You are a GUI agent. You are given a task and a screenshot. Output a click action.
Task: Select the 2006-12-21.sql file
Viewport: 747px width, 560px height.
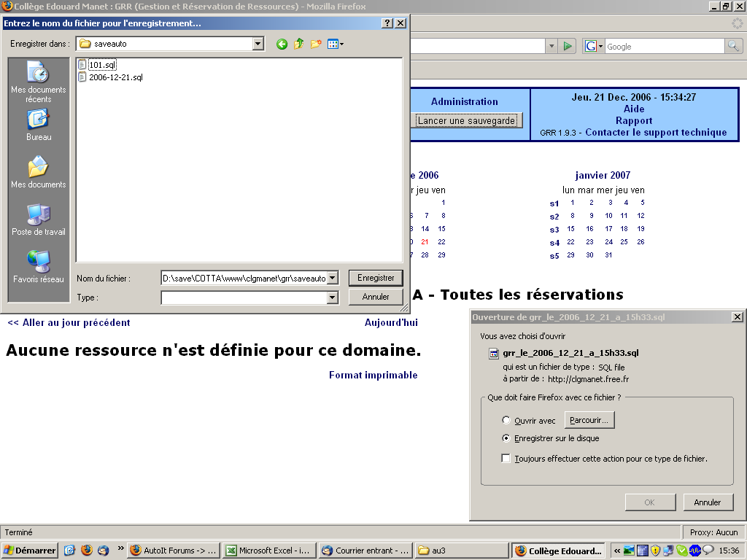click(115, 77)
